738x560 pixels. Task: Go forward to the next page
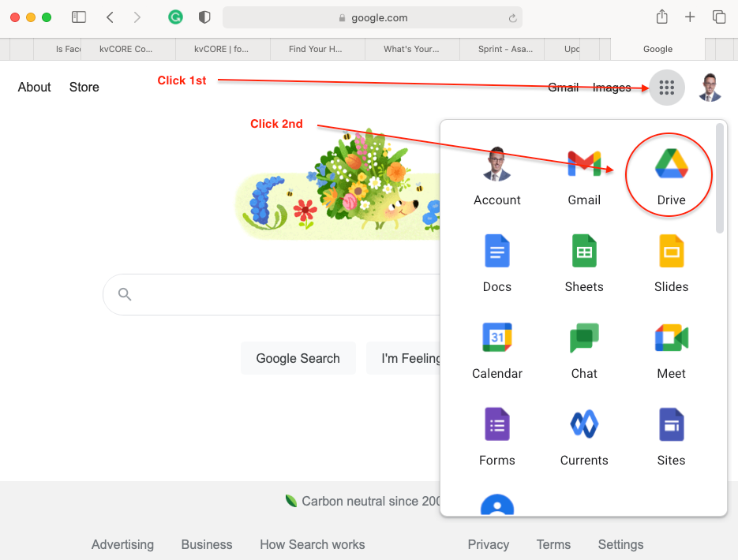[x=137, y=17]
